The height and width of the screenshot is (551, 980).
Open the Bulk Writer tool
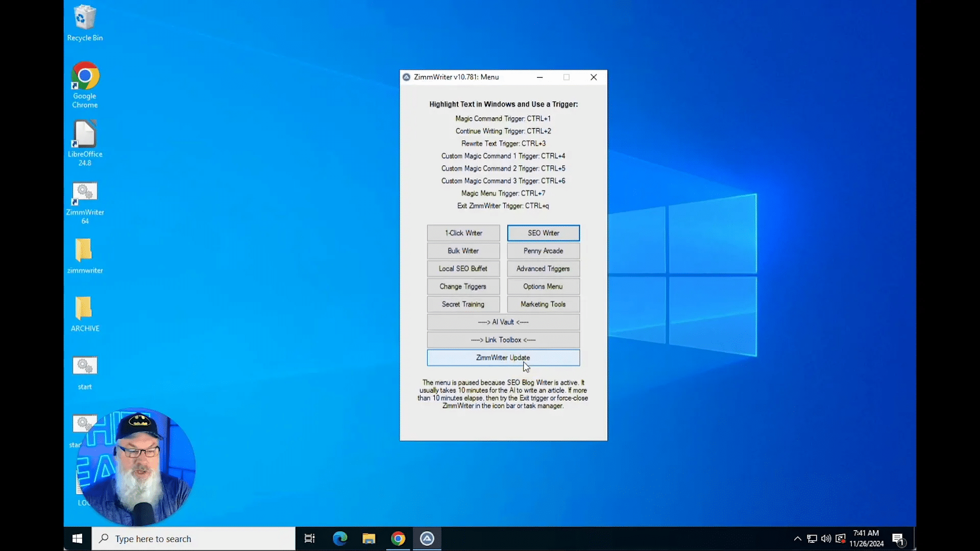[463, 251]
